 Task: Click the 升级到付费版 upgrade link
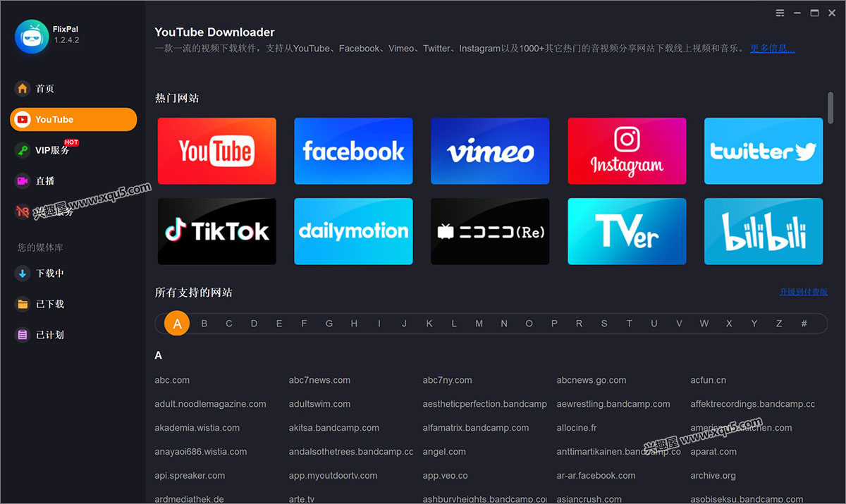[x=803, y=292]
